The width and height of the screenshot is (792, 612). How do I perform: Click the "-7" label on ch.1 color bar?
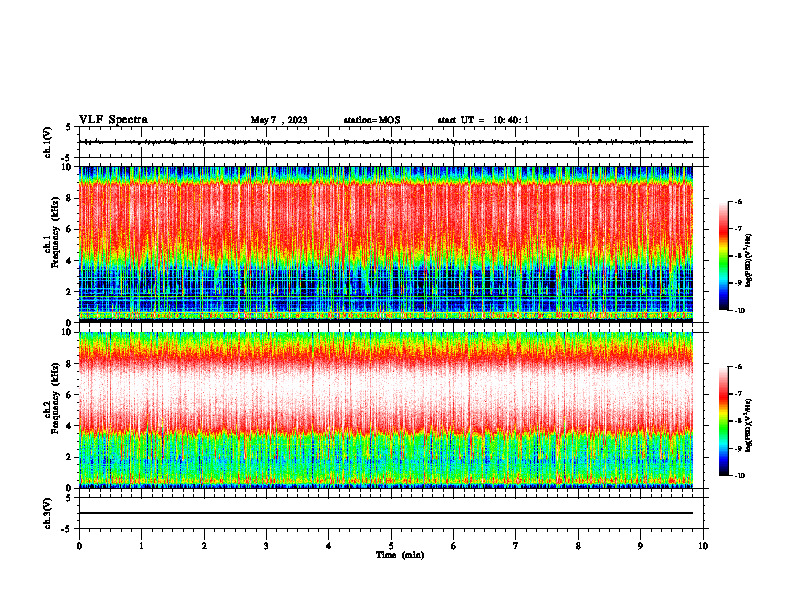[738, 229]
